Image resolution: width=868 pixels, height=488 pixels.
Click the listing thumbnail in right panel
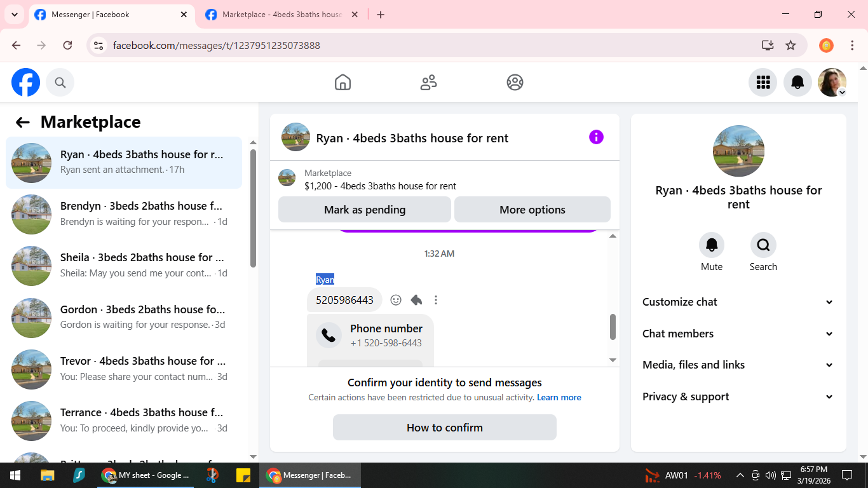click(738, 151)
